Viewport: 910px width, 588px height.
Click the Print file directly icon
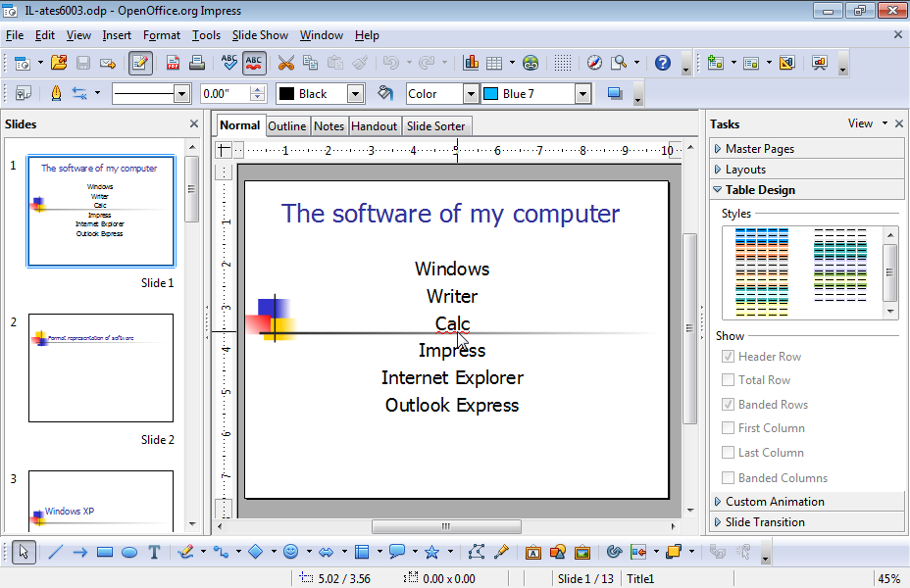point(197,63)
